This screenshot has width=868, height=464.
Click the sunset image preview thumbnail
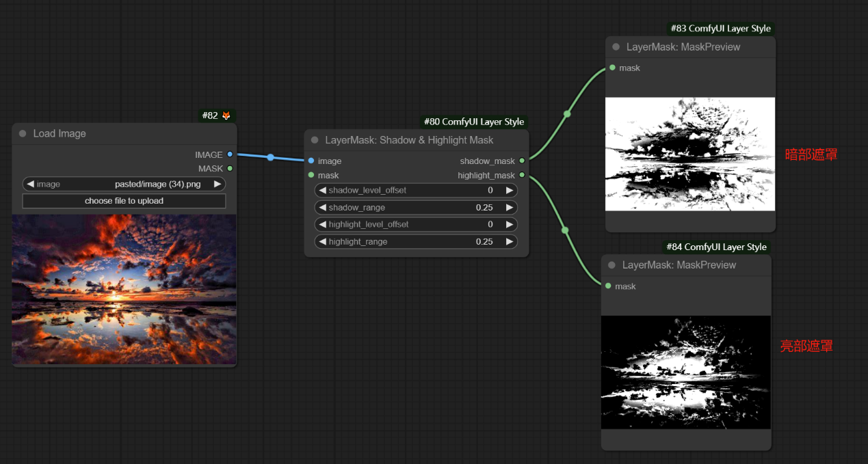tap(124, 289)
